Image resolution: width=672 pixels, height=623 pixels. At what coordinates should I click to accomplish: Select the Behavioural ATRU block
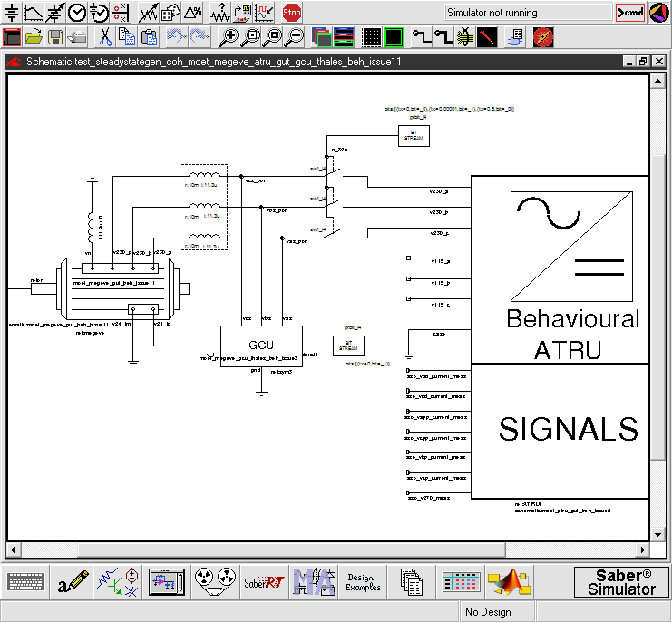560,270
